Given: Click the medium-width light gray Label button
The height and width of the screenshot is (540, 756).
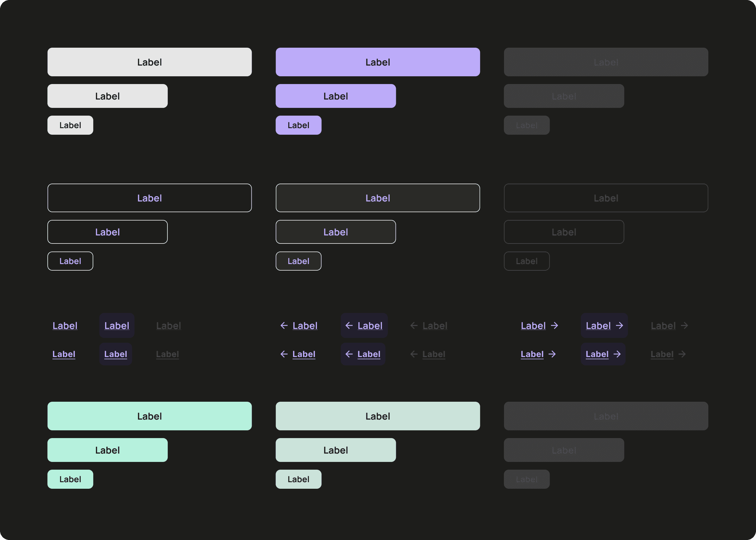Looking at the screenshot, I should (x=107, y=96).
